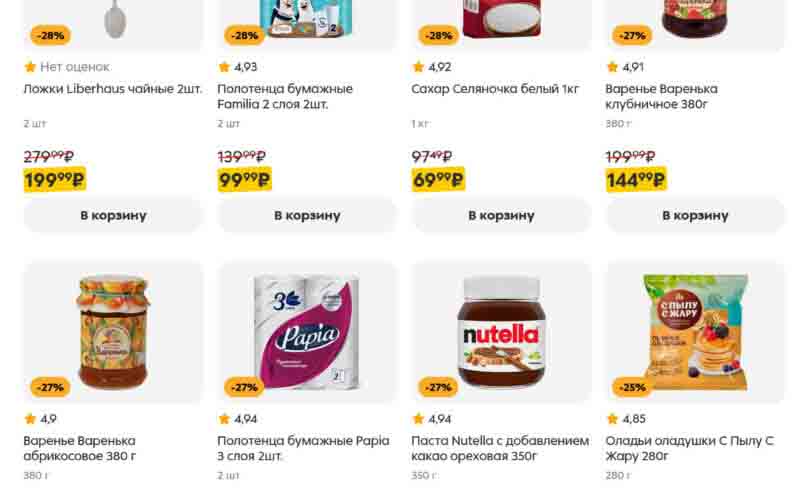Add Селяночка white sugar to cart
The height and width of the screenshot is (500, 800).
(501, 215)
